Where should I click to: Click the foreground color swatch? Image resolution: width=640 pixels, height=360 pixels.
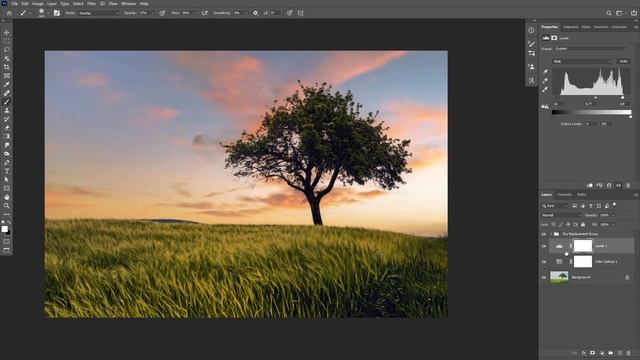pyautogui.click(x=4, y=229)
